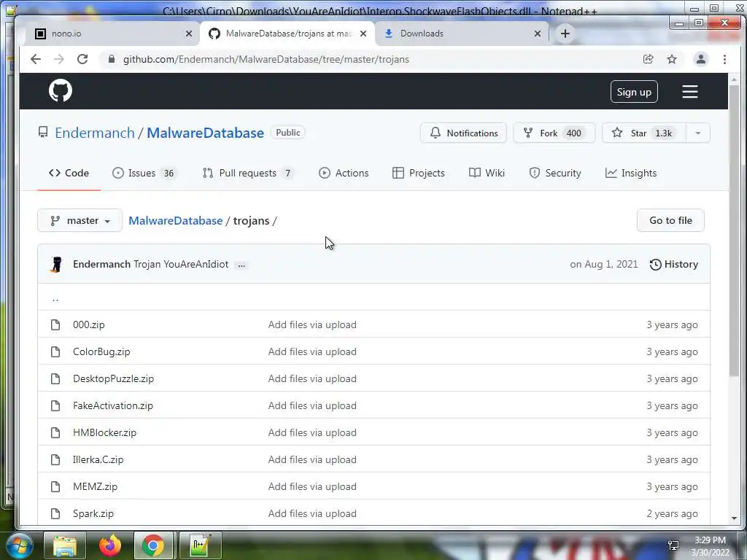Click the Notifications button

(x=463, y=133)
